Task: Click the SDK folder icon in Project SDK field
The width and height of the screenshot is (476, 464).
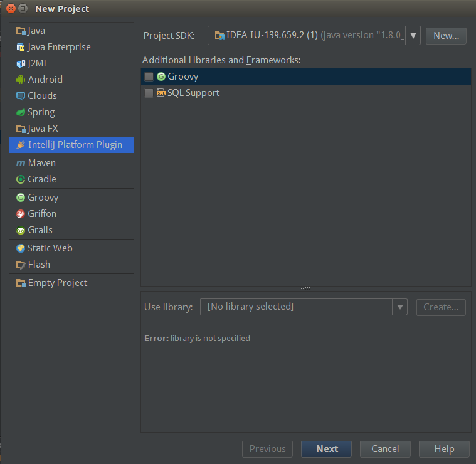Action: (219, 36)
